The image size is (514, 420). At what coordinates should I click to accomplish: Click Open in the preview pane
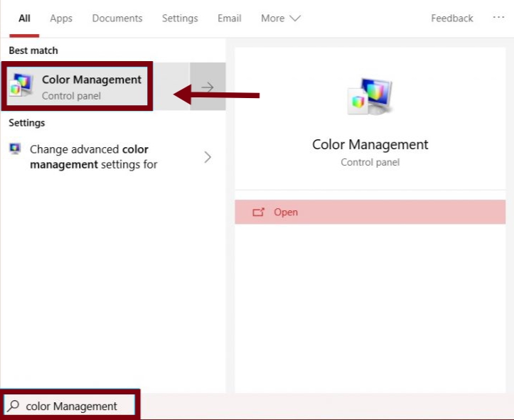click(370, 212)
